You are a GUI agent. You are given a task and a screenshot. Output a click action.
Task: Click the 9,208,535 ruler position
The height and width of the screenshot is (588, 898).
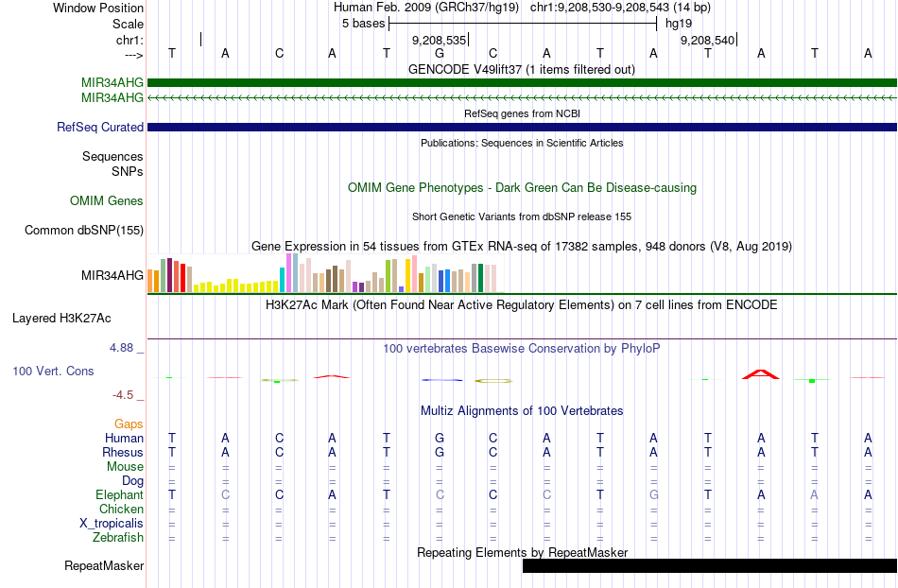440,40
